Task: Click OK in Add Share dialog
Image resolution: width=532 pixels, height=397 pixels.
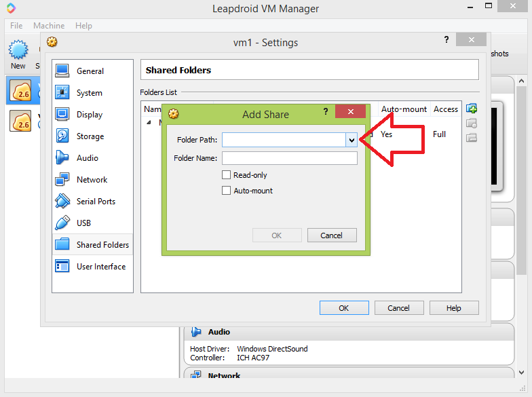Action: [x=277, y=235]
